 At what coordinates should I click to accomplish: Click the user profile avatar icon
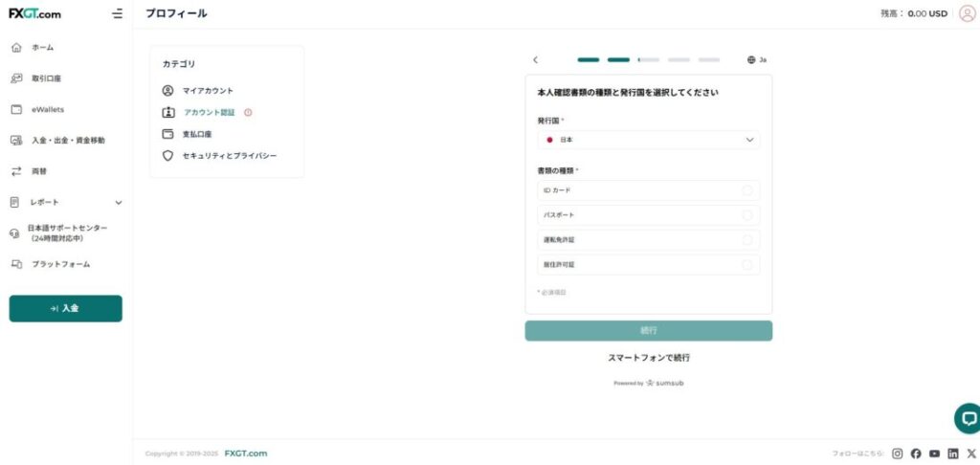click(x=967, y=13)
